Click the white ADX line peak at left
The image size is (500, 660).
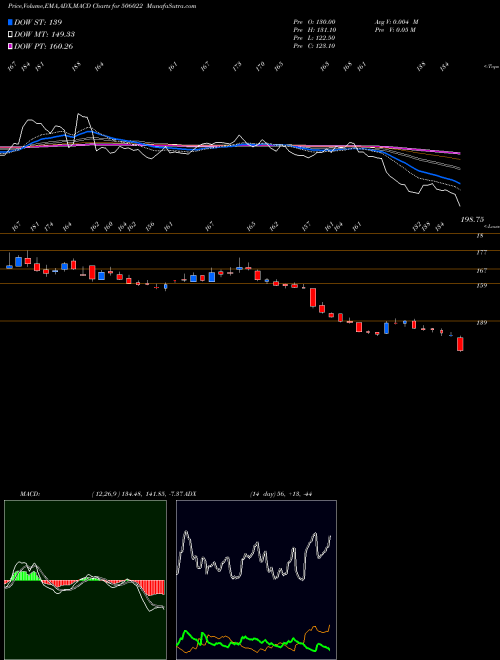coord(186,533)
